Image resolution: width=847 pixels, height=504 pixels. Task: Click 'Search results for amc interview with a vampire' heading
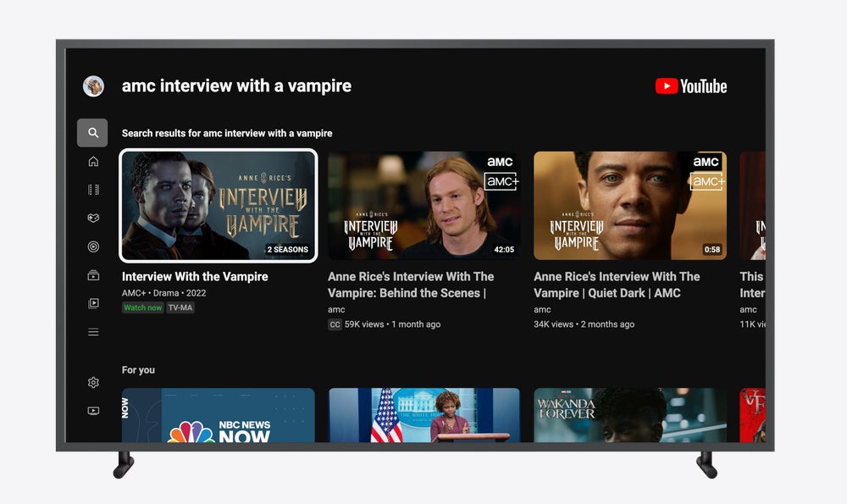point(227,134)
